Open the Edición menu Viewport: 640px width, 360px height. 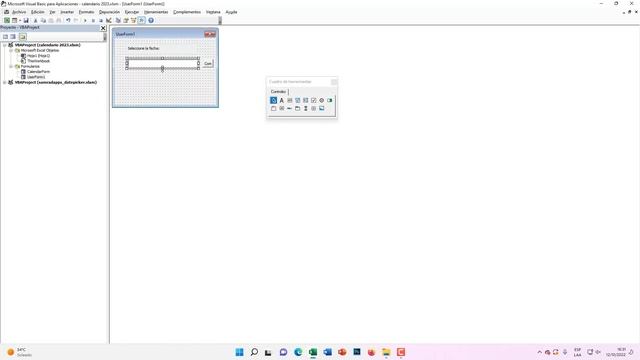pyautogui.click(x=38, y=12)
